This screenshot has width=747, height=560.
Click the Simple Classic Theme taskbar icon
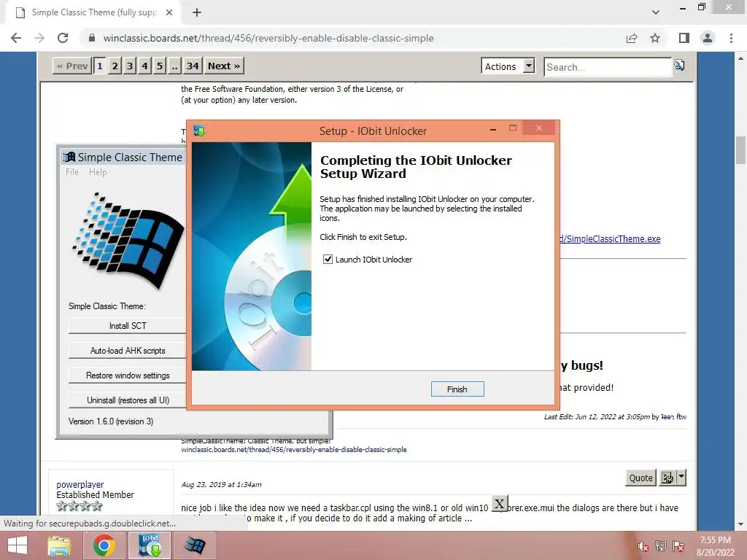(195, 545)
